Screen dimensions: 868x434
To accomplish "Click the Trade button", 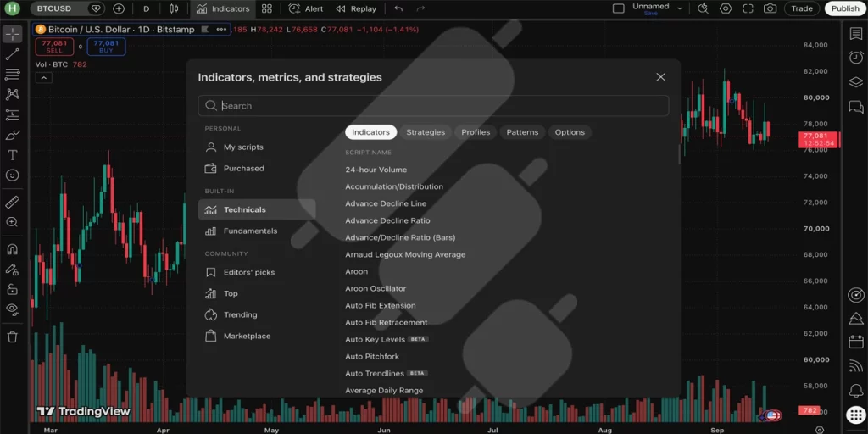I will tap(802, 8).
